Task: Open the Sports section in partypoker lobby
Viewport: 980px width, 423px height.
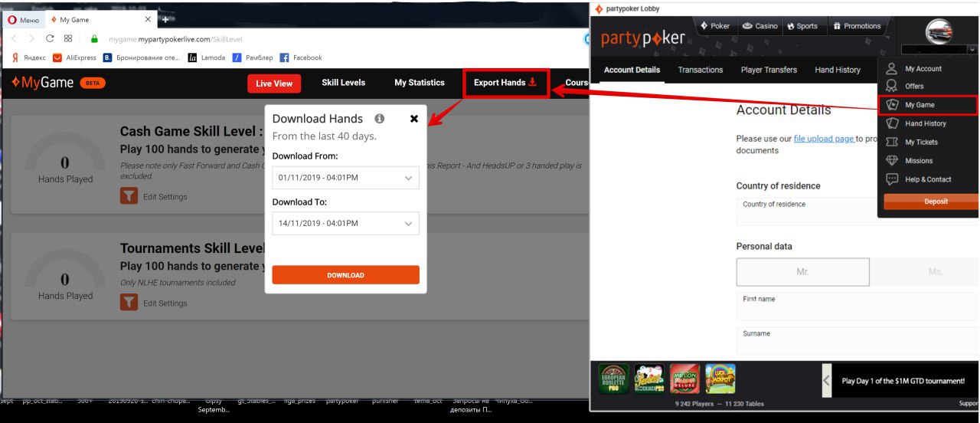Action: [x=802, y=26]
